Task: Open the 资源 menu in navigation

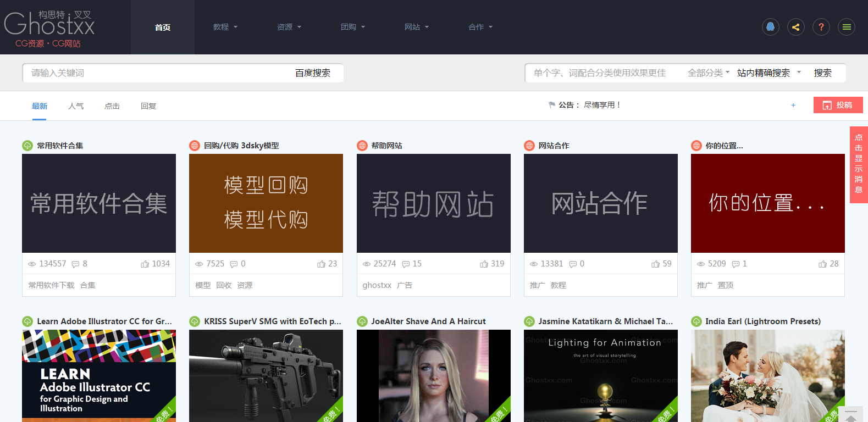Action: (289, 27)
